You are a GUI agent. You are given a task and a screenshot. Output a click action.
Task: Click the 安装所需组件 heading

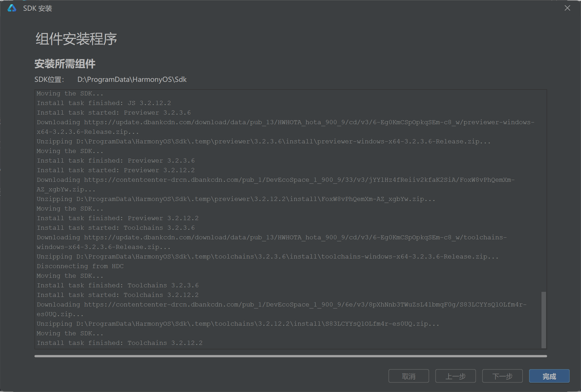[65, 64]
